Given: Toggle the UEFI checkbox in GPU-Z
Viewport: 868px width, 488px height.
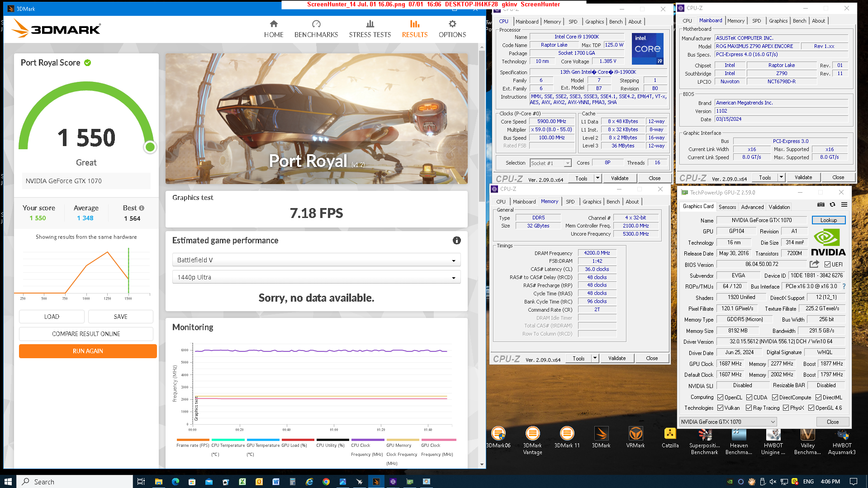Looking at the screenshot, I should (x=827, y=265).
